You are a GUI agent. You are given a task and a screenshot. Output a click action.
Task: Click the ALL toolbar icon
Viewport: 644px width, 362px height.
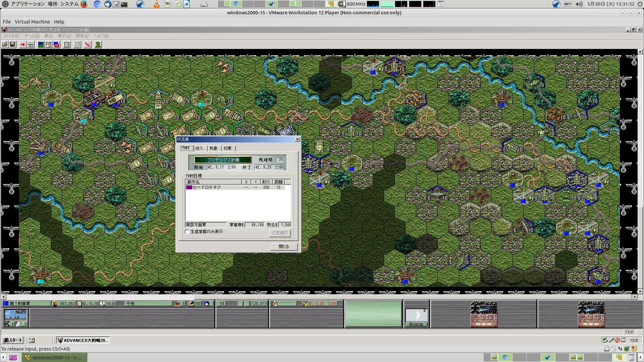[x=77, y=45]
